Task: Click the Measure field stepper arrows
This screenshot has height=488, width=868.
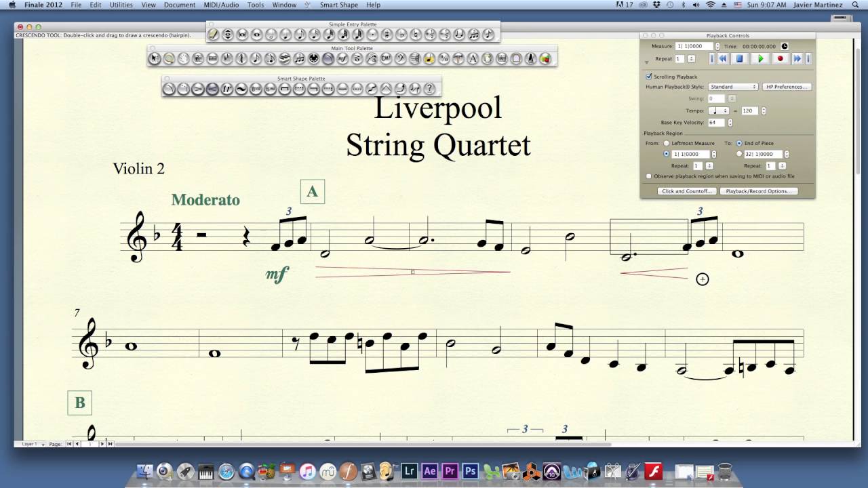Action: click(x=717, y=46)
